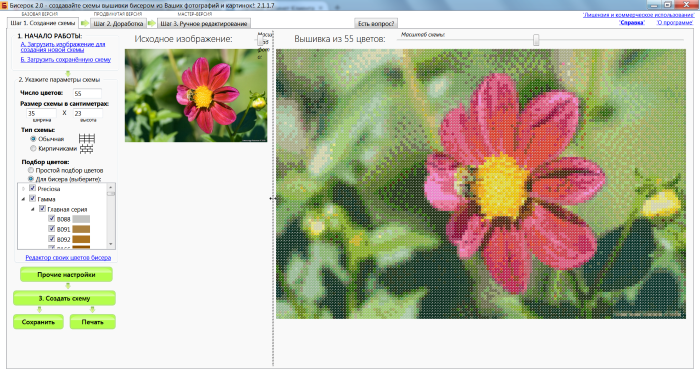Switch to tab Шаг 1. Создание схемы
The height and width of the screenshot is (375, 700).
43,23
